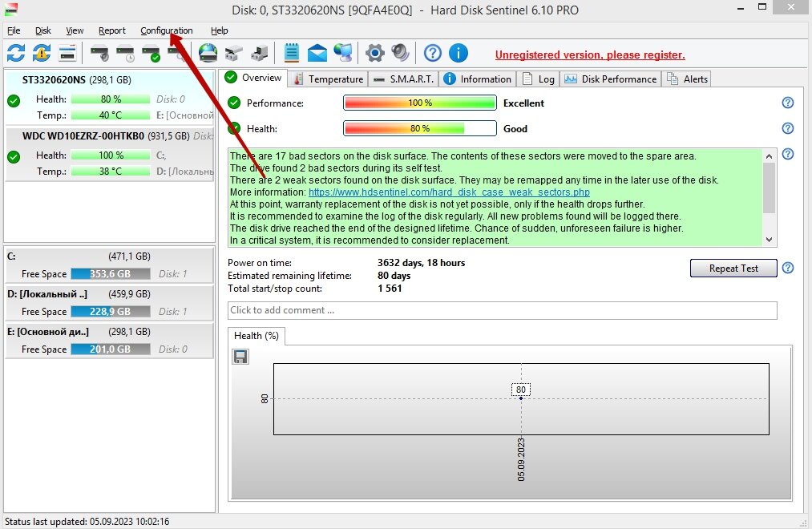Viewport: 812px width, 529px height.
Task: Click the globe and monitor toolbar icon
Action: [343, 53]
